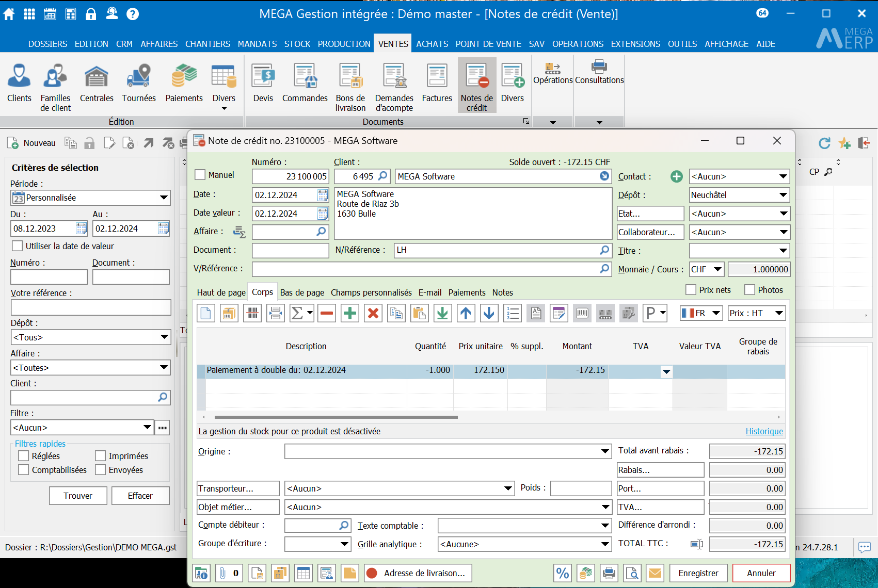Open the FR language dropdown

click(701, 313)
